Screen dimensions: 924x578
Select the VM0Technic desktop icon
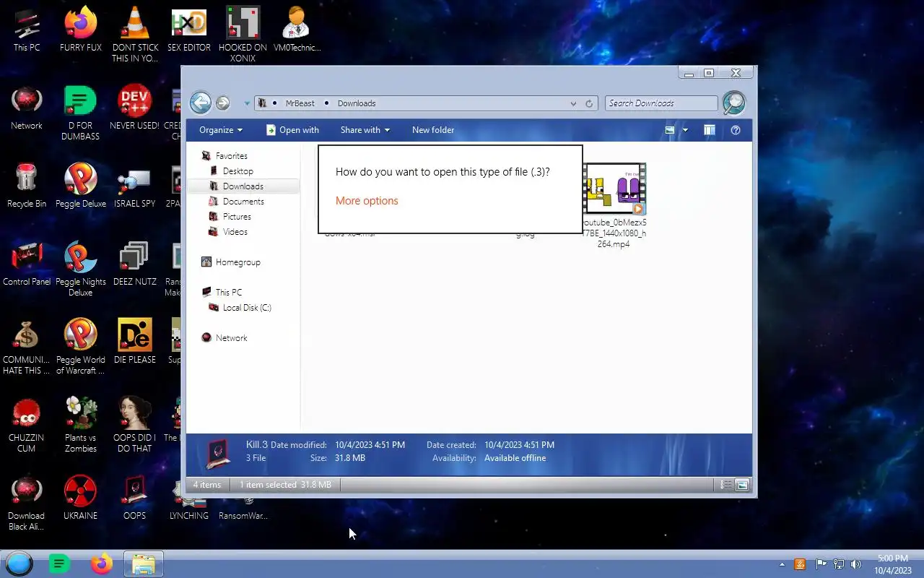pyautogui.click(x=297, y=30)
